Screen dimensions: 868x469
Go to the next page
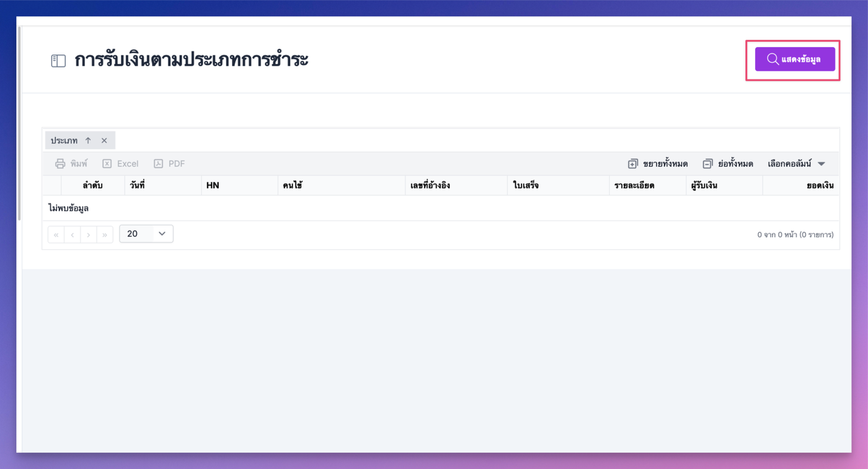click(89, 234)
